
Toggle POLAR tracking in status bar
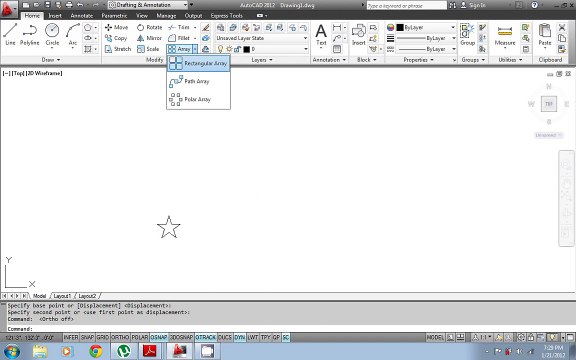click(x=140, y=337)
